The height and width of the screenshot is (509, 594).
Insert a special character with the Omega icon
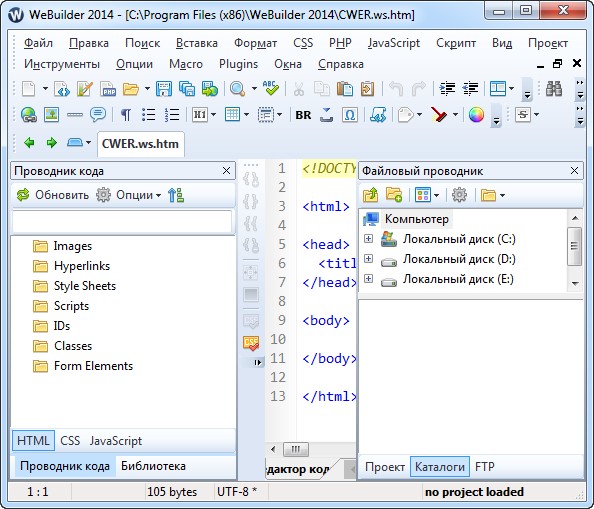pos(349,114)
